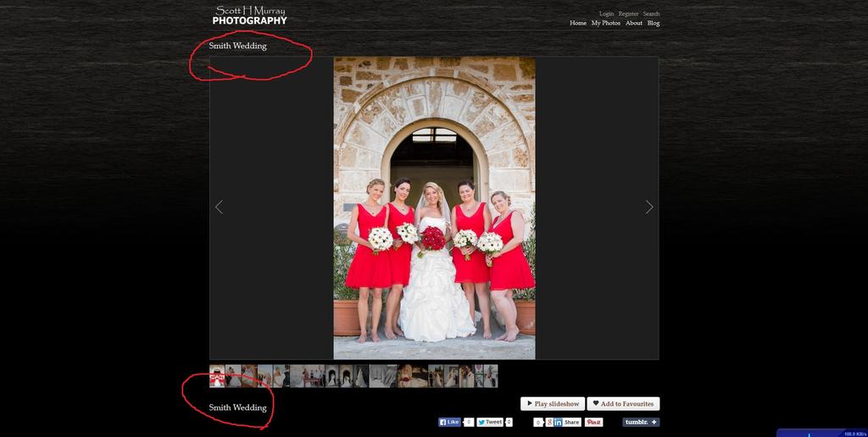Advance to next photo using right arrow

tap(649, 207)
